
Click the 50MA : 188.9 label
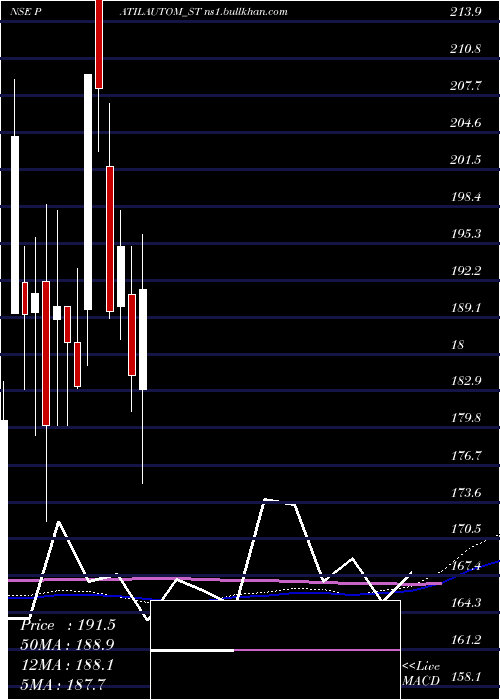point(68,645)
